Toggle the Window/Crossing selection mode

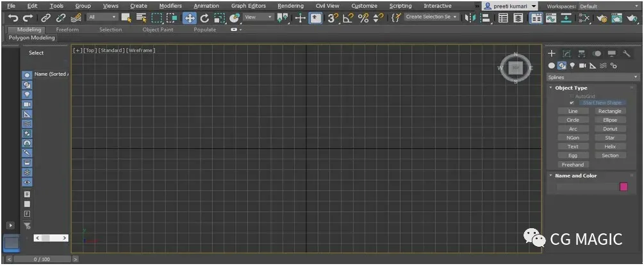(172, 18)
